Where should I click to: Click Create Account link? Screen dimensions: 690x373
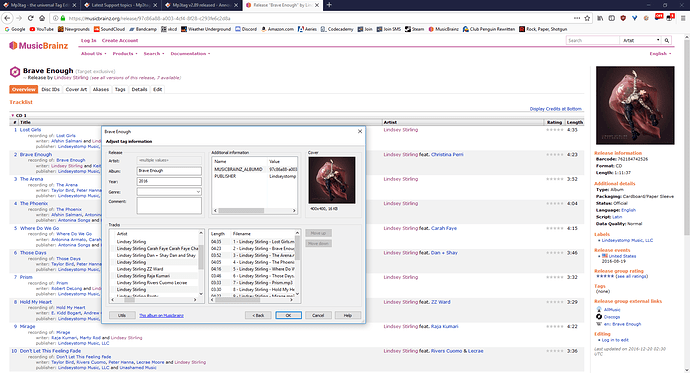[x=120, y=40]
